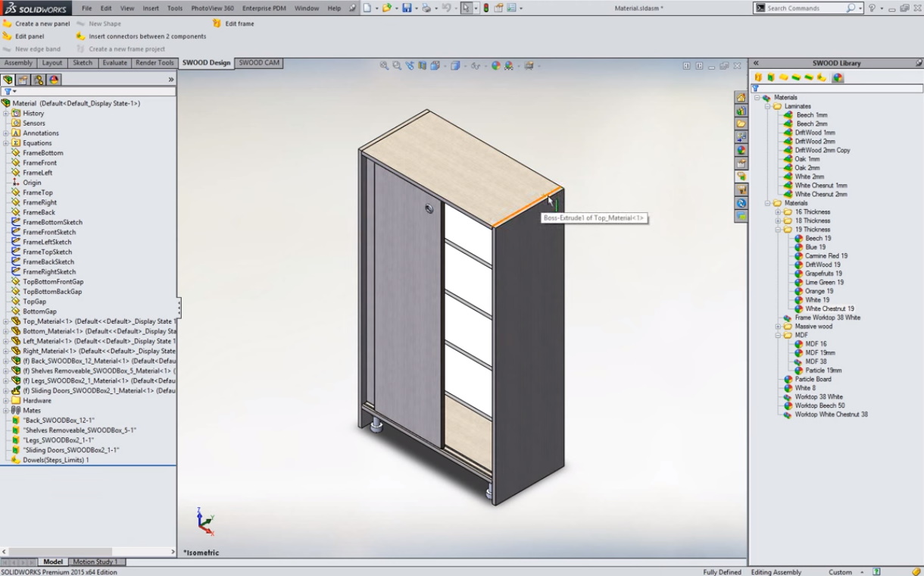Open the PhotoView 360 menu
Viewport: 924px width, 576px height.
coord(212,8)
